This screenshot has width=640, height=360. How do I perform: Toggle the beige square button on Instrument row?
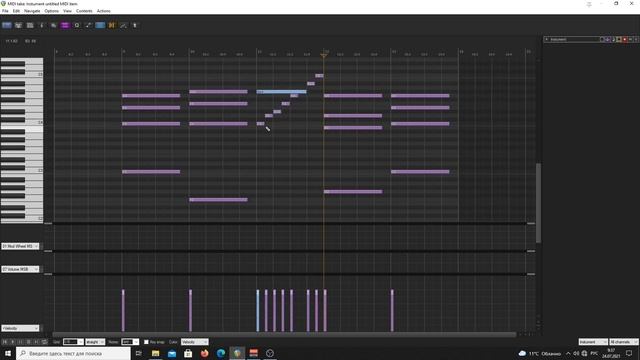619,39
